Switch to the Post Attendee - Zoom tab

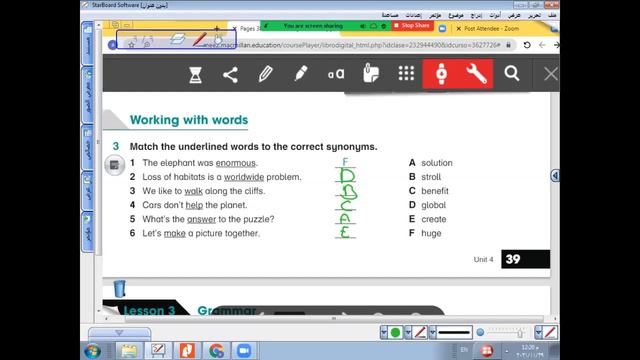point(491,29)
